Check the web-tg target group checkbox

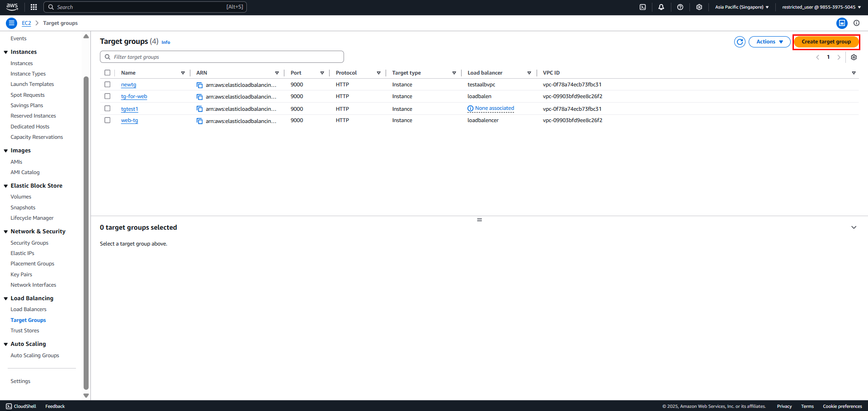(x=107, y=120)
